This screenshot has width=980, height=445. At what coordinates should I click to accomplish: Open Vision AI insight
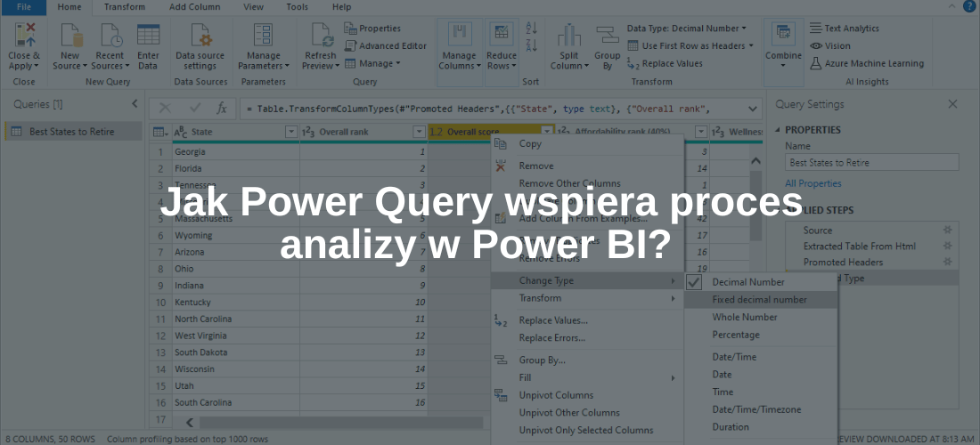tap(830, 45)
